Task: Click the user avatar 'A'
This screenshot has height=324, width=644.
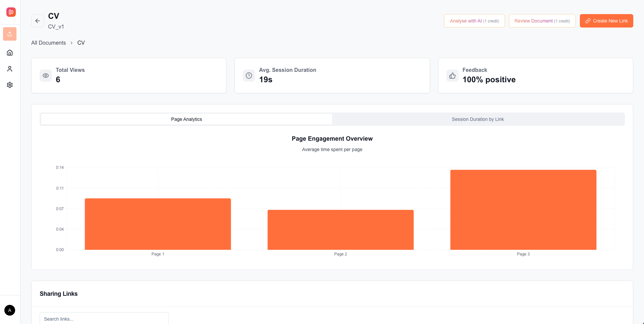Action: 10,310
